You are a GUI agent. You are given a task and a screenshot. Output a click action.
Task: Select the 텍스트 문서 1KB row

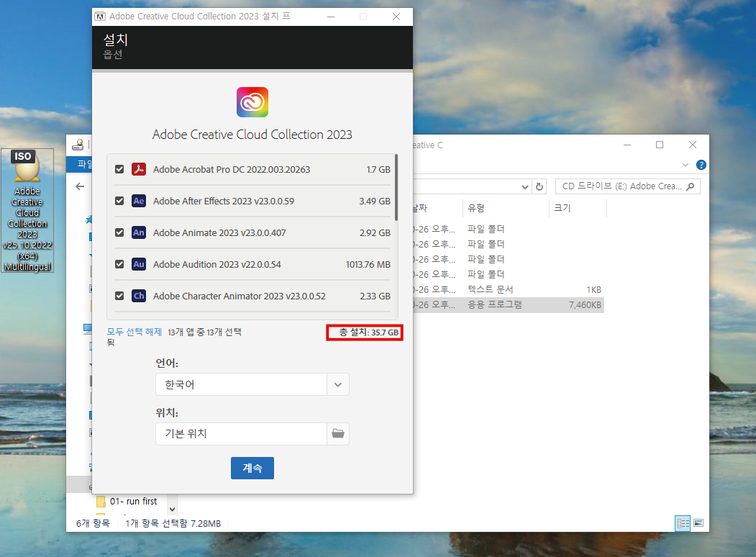pyautogui.click(x=508, y=290)
